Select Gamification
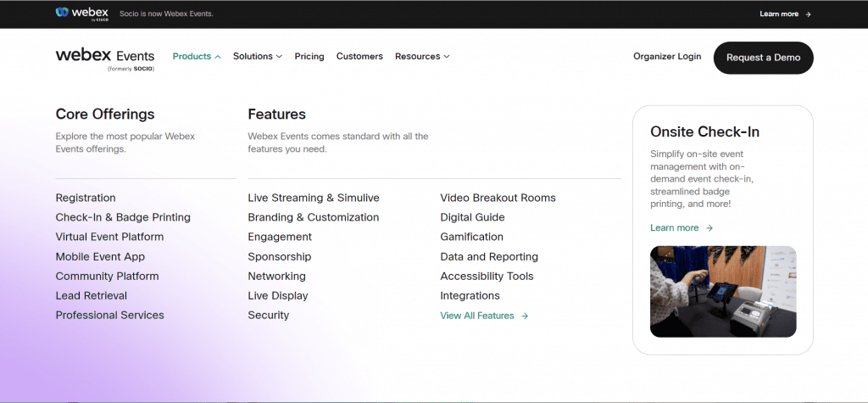 471,237
